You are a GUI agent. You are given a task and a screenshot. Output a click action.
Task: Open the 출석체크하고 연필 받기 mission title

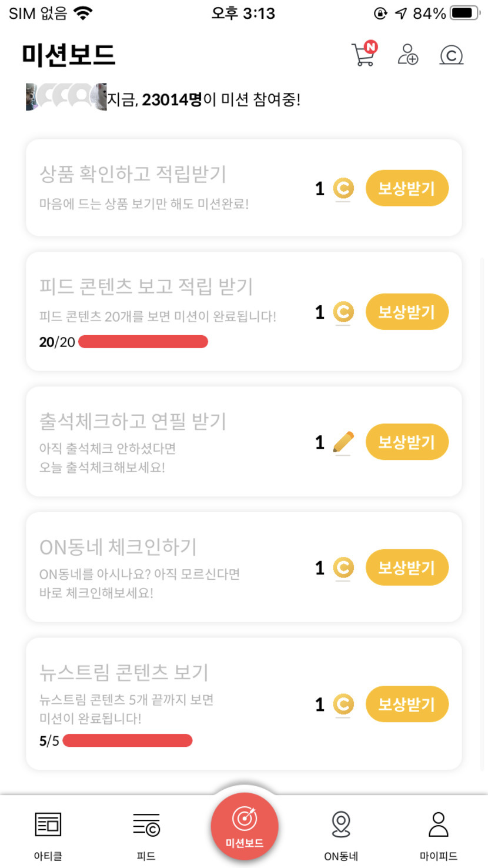point(133,421)
